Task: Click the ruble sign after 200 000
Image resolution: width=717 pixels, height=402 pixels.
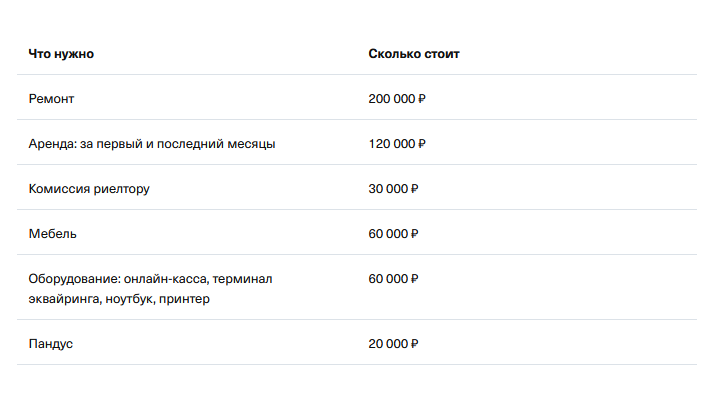Action: (422, 99)
